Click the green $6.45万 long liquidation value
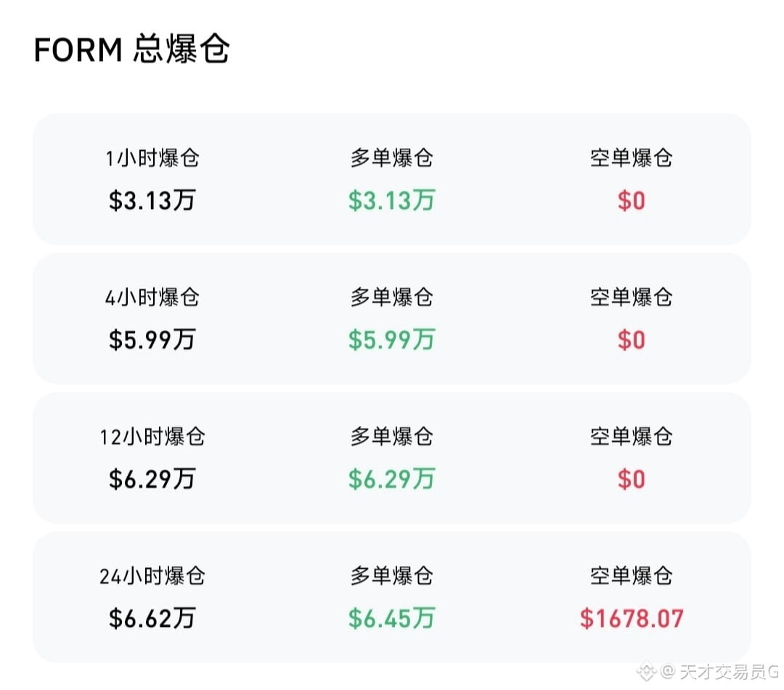Viewport: 784px width, 690px height. click(x=391, y=618)
